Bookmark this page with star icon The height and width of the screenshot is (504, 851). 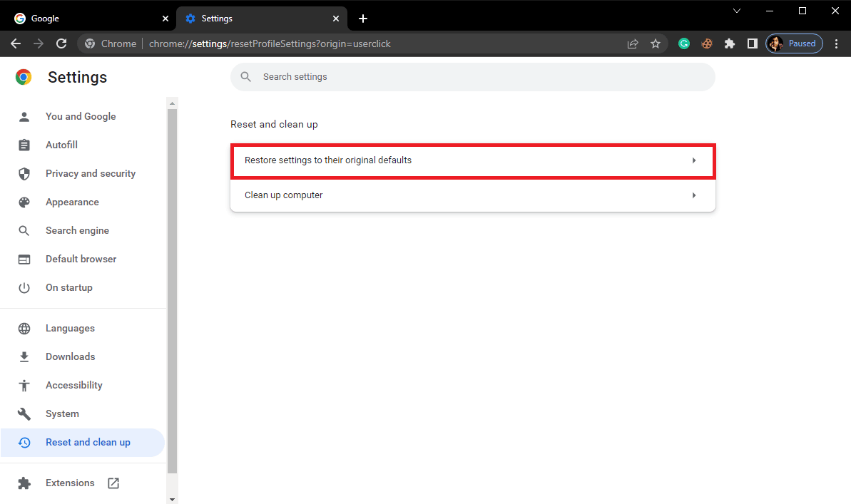click(656, 43)
